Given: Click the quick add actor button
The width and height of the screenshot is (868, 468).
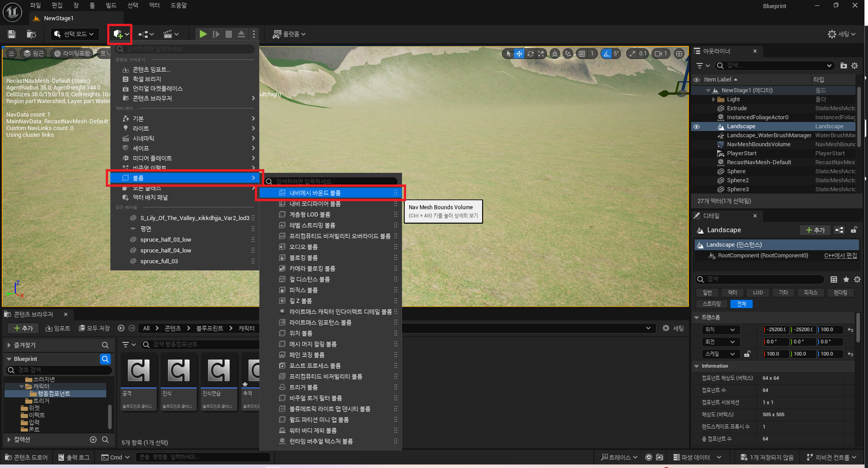Looking at the screenshot, I should coord(121,34).
